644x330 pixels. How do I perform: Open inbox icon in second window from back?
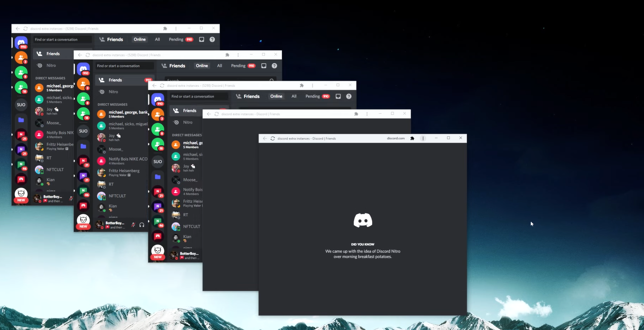tap(264, 66)
